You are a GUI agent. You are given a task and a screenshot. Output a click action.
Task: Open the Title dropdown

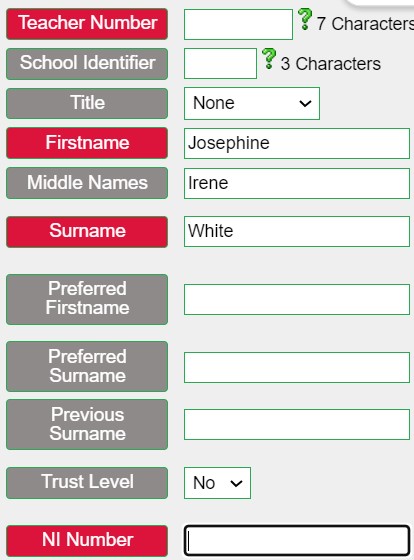point(252,104)
